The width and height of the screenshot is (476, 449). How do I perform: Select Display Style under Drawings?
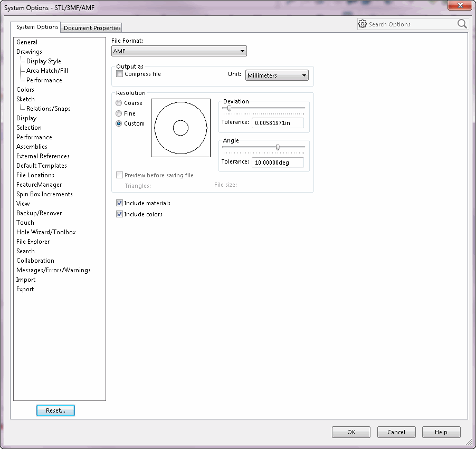coord(44,61)
